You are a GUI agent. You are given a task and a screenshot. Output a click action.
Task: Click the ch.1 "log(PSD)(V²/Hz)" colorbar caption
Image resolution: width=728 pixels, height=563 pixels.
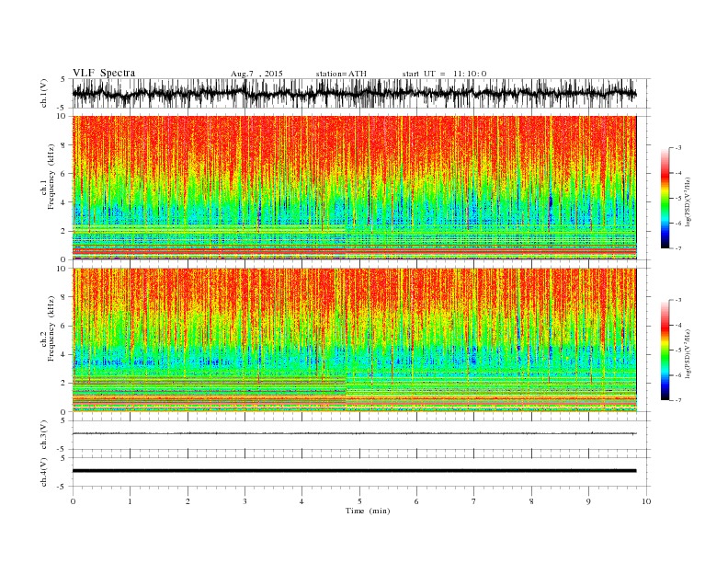click(688, 201)
